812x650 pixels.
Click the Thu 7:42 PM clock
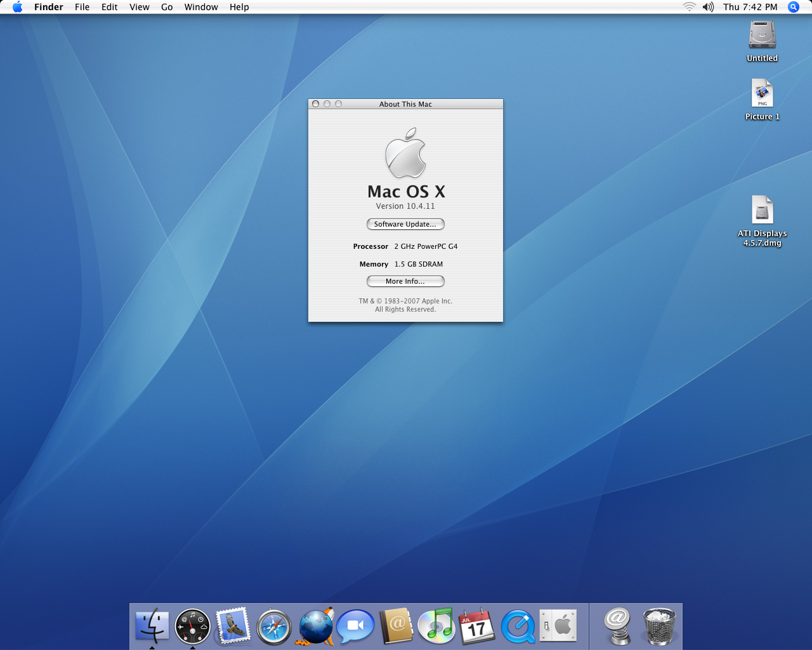tap(750, 7)
